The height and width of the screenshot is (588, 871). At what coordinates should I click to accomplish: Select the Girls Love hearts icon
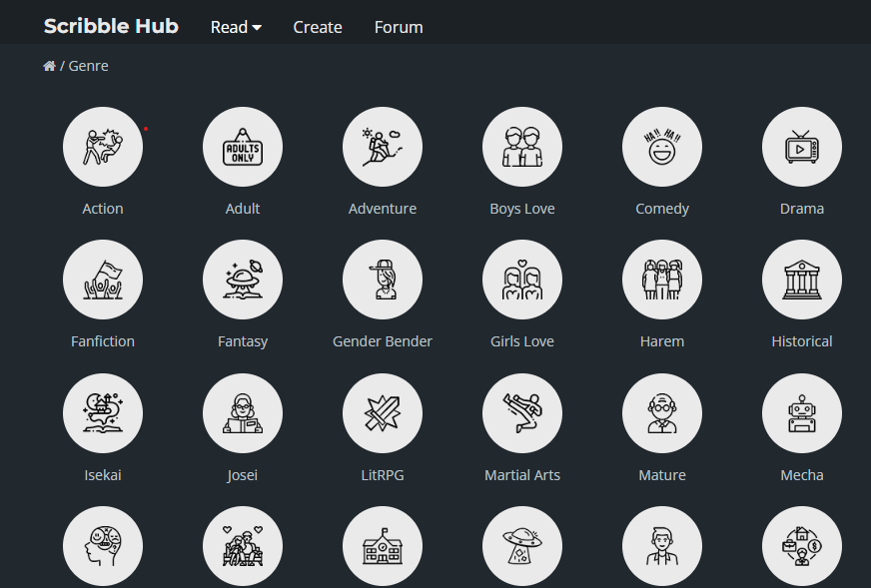tap(522, 281)
